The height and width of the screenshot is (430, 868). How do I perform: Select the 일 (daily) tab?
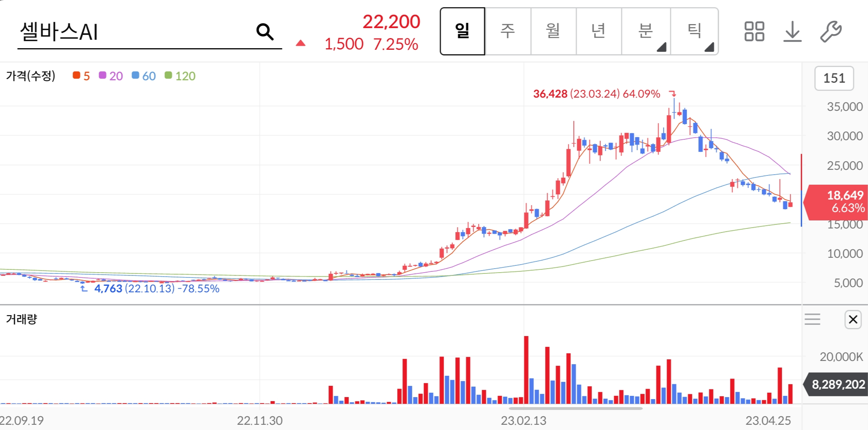pos(462,31)
